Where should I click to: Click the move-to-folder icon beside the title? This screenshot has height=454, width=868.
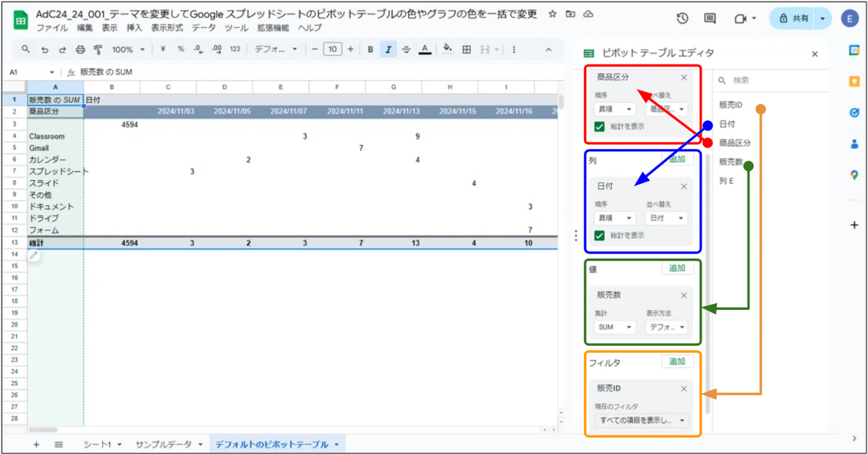[571, 14]
